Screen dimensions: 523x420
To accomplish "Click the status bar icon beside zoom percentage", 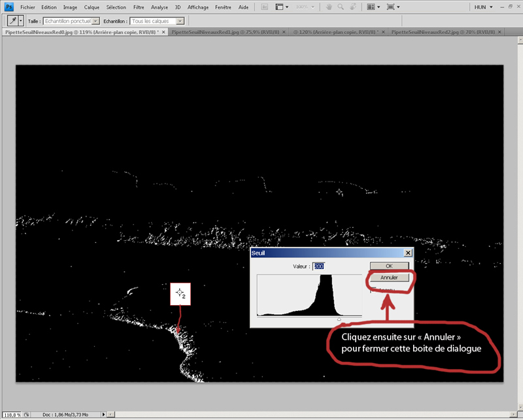I will pos(26,415).
